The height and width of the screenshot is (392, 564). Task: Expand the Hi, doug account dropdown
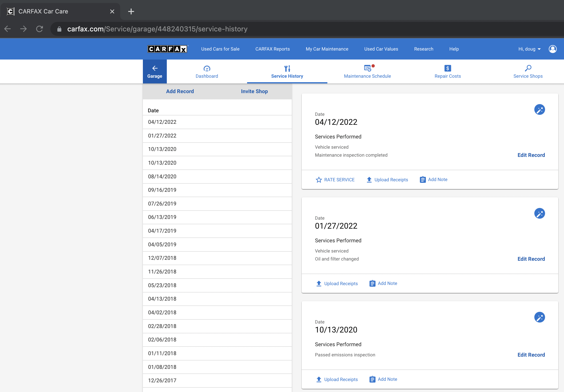[530, 49]
